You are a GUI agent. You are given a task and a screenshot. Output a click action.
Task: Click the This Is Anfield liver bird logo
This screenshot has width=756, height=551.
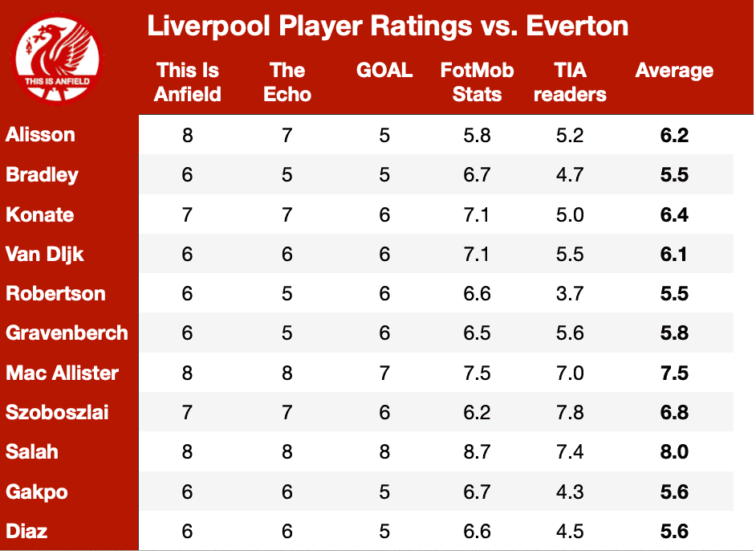coord(57,59)
